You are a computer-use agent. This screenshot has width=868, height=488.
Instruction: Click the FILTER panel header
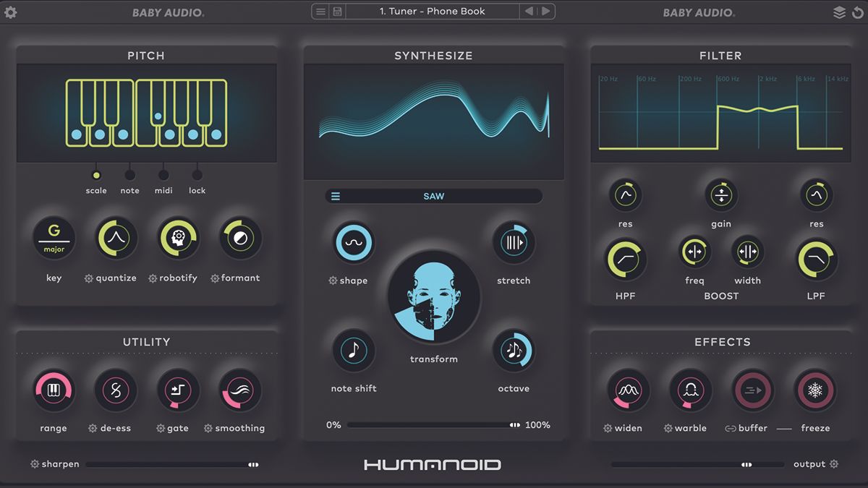(x=721, y=56)
